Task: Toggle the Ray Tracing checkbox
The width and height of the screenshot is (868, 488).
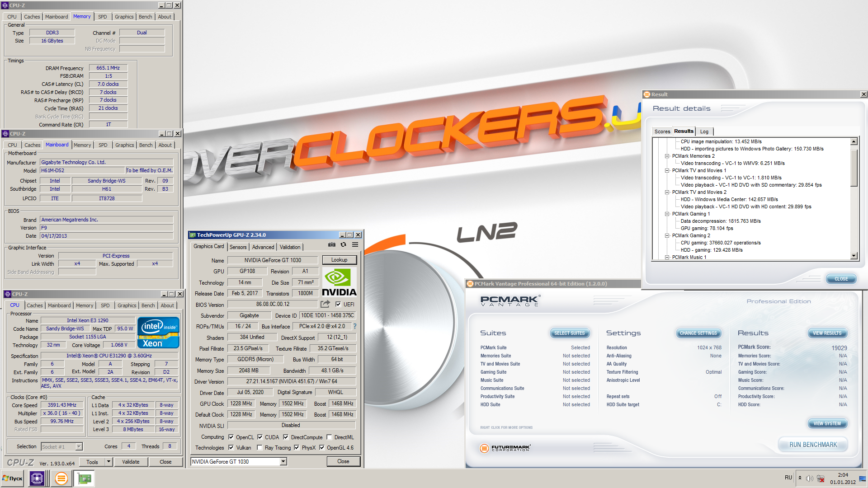Action: [x=259, y=447]
